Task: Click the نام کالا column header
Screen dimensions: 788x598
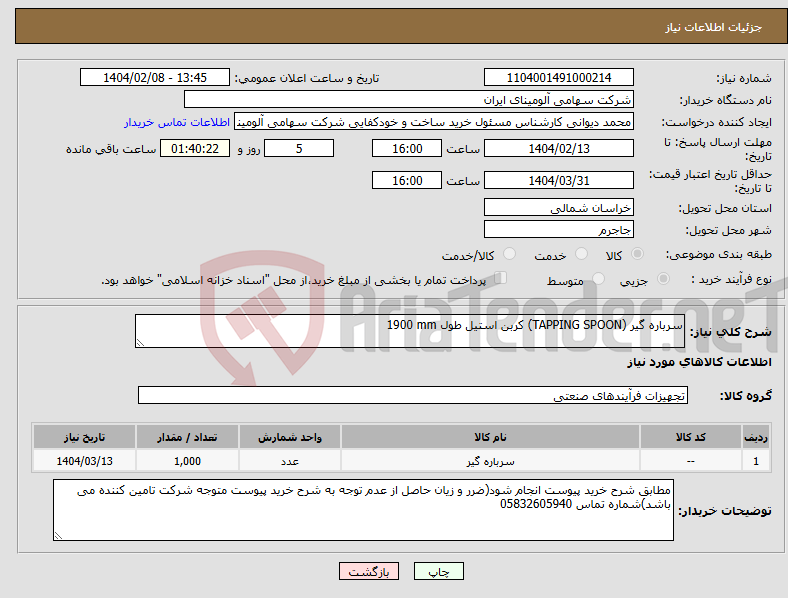Action: tap(490, 437)
